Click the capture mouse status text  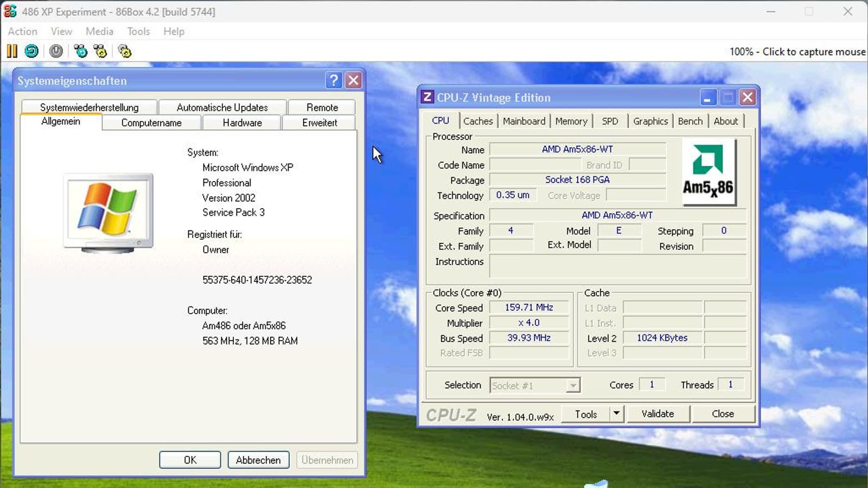tap(797, 52)
